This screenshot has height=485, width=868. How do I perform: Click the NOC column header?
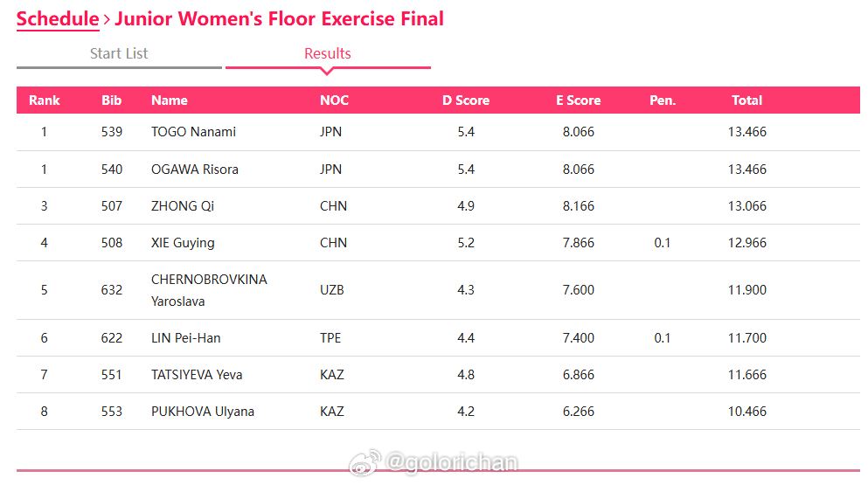click(335, 100)
